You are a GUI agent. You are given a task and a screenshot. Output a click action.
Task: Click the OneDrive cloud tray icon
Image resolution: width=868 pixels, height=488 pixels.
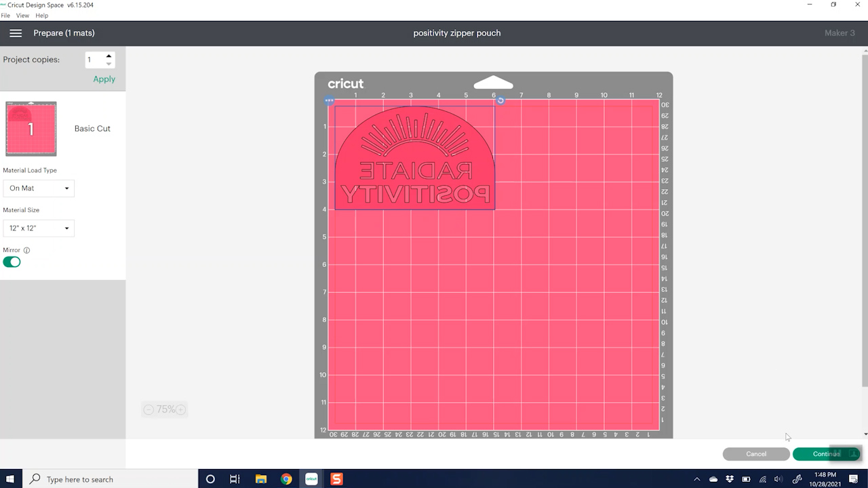click(x=713, y=479)
